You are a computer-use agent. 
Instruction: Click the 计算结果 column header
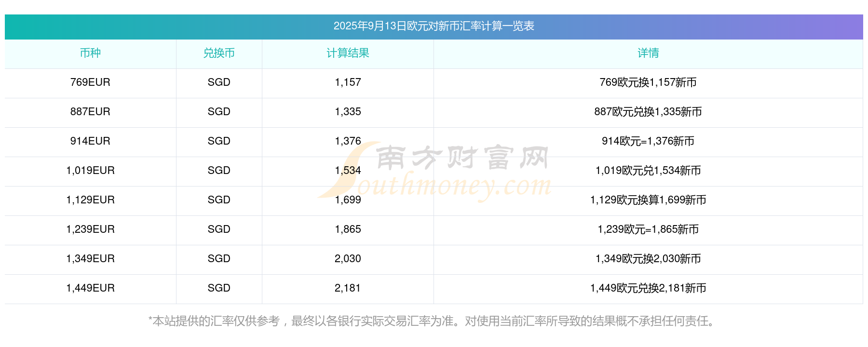click(x=348, y=53)
